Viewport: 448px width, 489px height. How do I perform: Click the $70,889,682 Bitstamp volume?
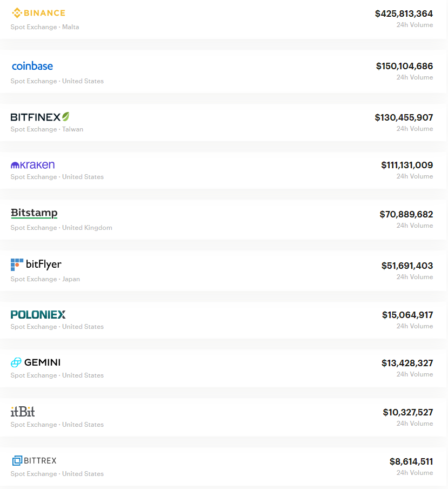point(406,214)
